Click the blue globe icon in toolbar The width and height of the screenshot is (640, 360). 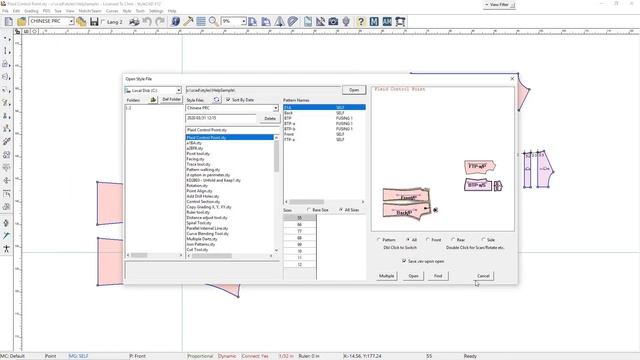click(x=176, y=22)
